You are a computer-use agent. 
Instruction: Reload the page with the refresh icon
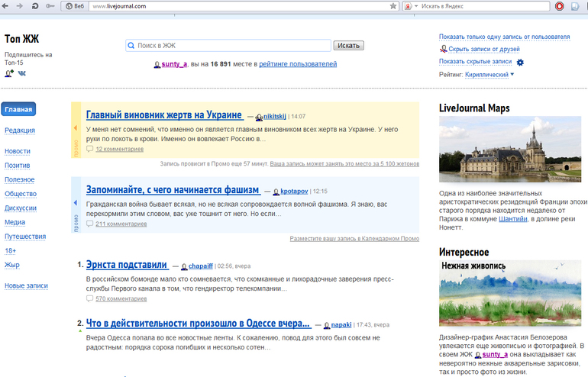click(x=35, y=6)
